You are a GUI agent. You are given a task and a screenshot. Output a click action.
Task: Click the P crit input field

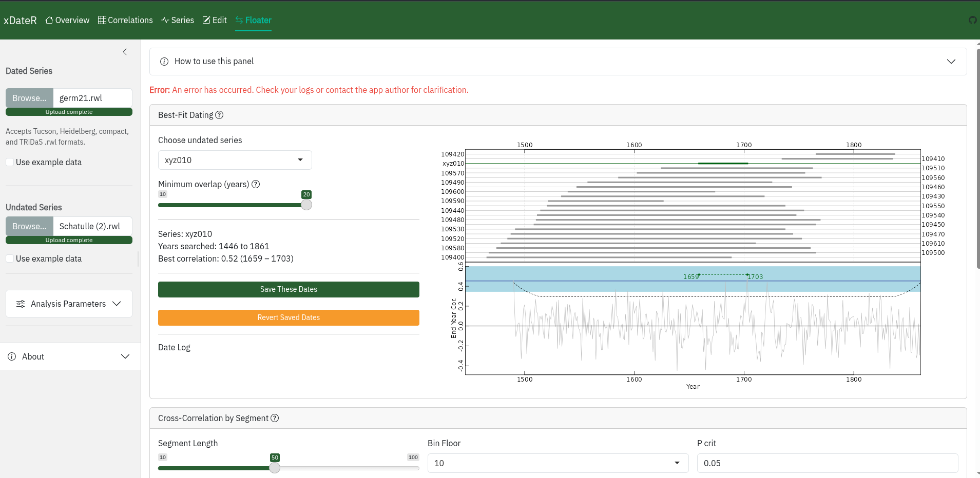[x=827, y=463]
